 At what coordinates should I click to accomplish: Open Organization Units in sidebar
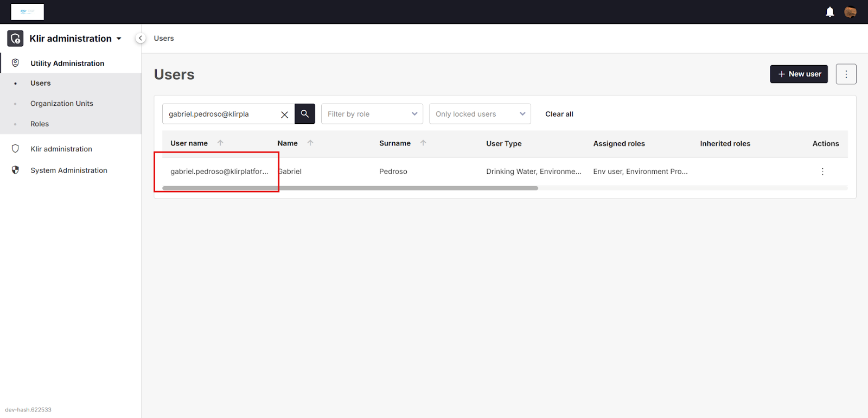point(62,104)
